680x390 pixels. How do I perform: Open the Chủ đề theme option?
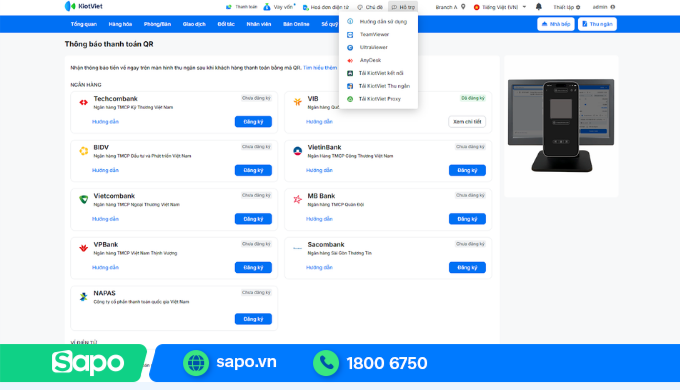tap(370, 7)
